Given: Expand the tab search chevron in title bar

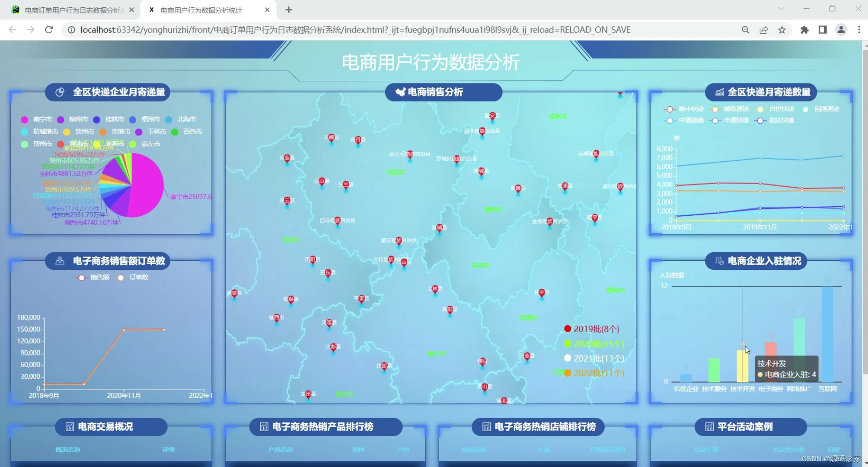Looking at the screenshot, I should click(x=780, y=9).
